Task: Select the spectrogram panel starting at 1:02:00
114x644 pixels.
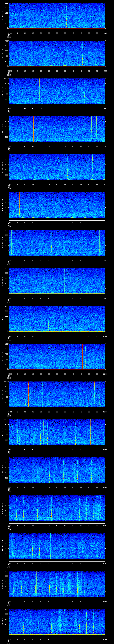Action: (x=57, y=54)
